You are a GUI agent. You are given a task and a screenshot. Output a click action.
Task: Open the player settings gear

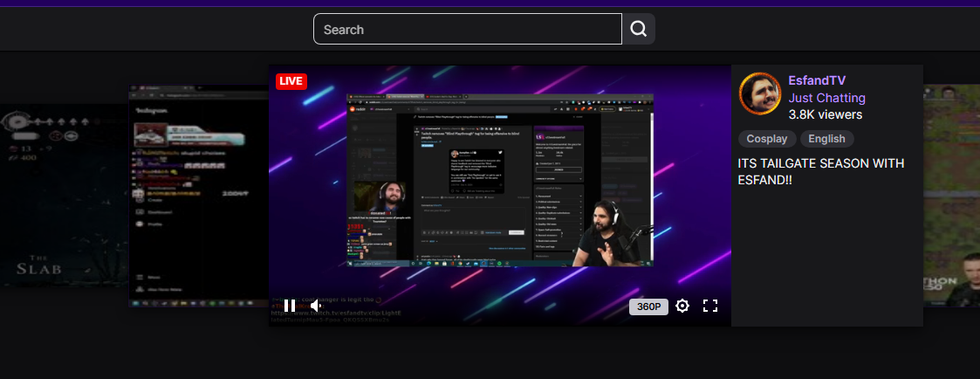pyautogui.click(x=682, y=306)
